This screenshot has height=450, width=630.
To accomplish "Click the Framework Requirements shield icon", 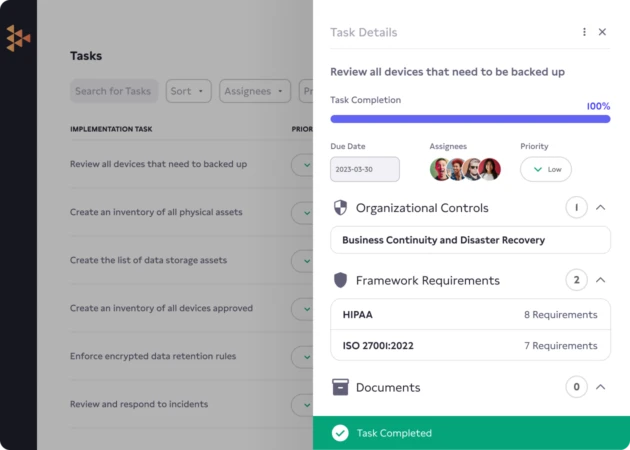I will (x=340, y=280).
